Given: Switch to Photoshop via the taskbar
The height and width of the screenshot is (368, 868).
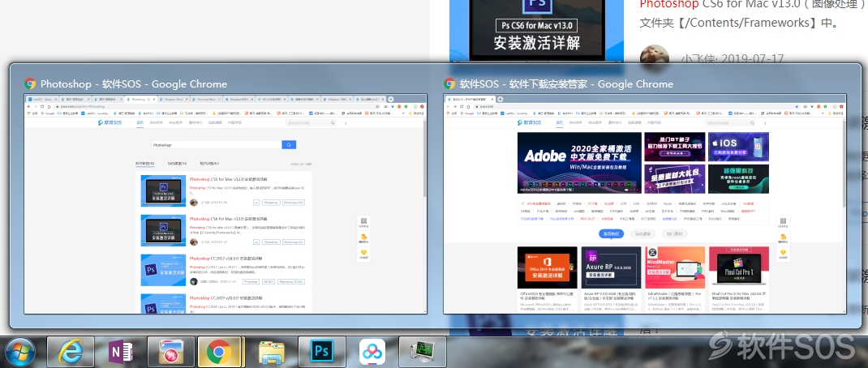Looking at the screenshot, I should [x=321, y=352].
